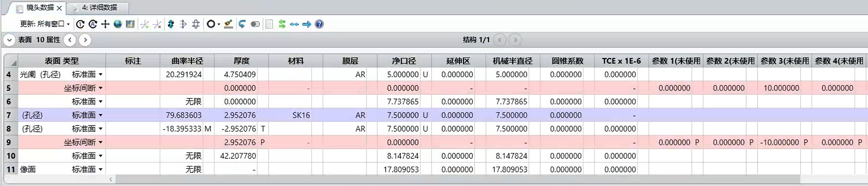Viewport: 868px width, 186px height.
Task: Go to next surface properties arrow
Action: [x=85, y=40]
